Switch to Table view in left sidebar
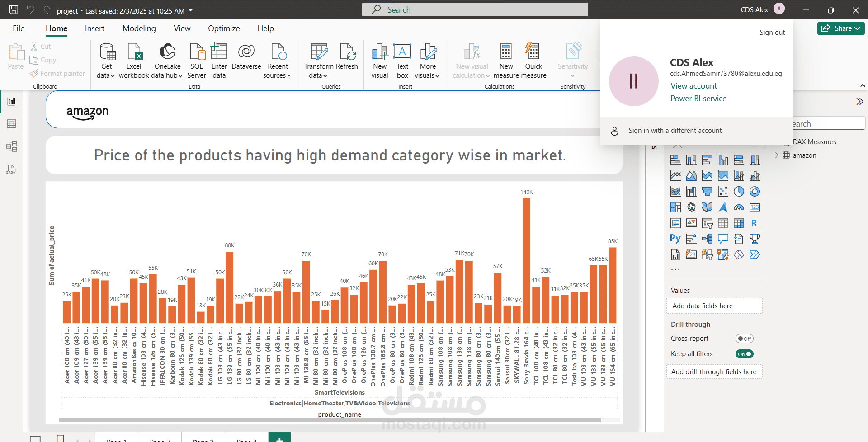 pyautogui.click(x=11, y=124)
